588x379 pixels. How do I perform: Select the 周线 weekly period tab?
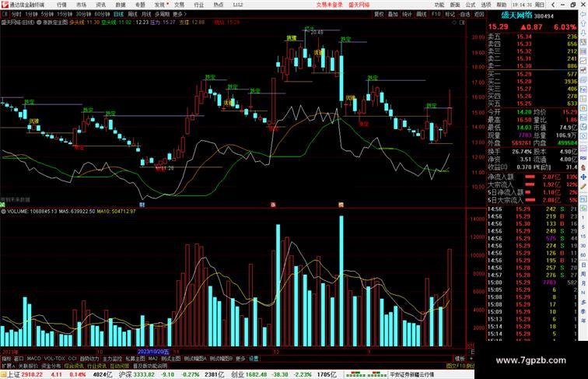(x=132, y=14)
